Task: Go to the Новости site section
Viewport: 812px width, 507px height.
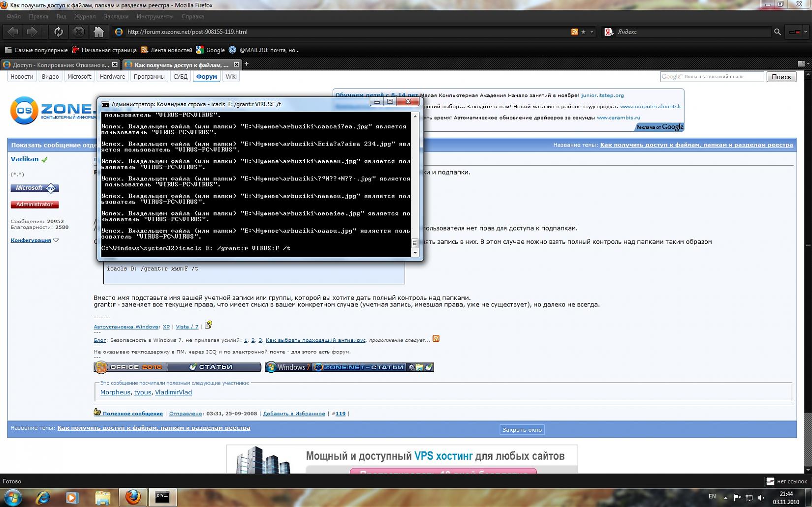Action: (22, 77)
